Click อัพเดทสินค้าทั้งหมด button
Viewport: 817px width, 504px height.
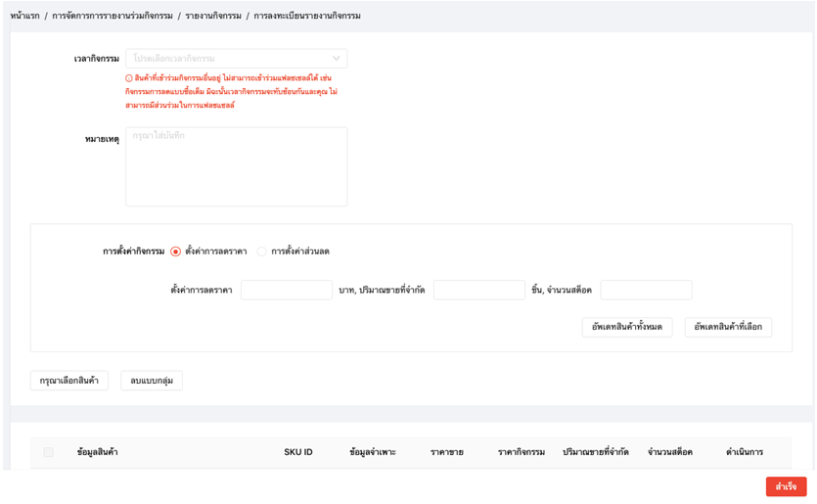click(x=627, y=327)
